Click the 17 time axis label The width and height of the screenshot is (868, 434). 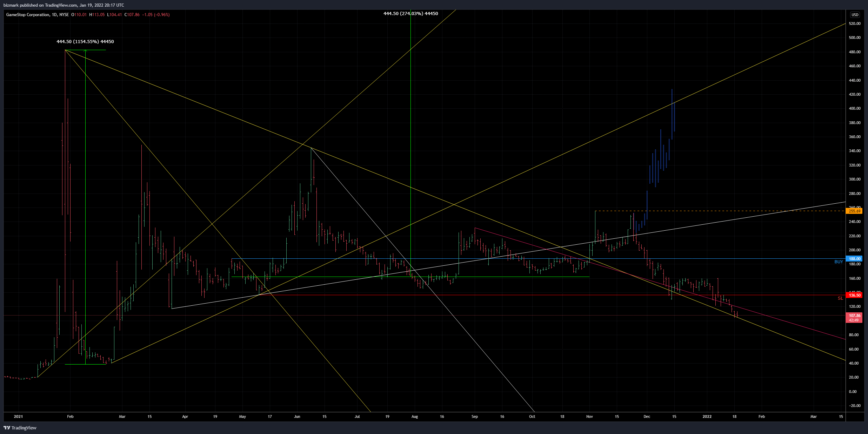(270, 416)
